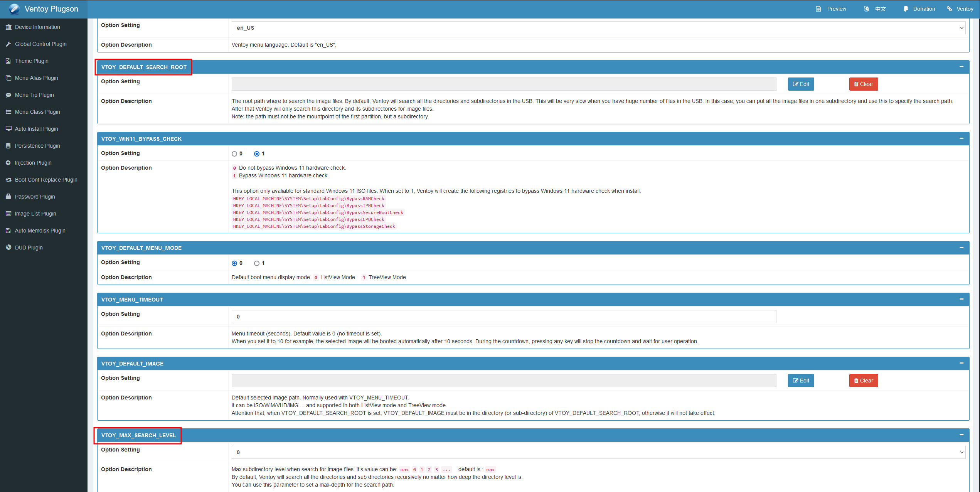This screenshot has width=980, height=492.
Task: Select 0 for VTOY_WIN11_BYPASS_CHECK
Action: click(234, 154)
